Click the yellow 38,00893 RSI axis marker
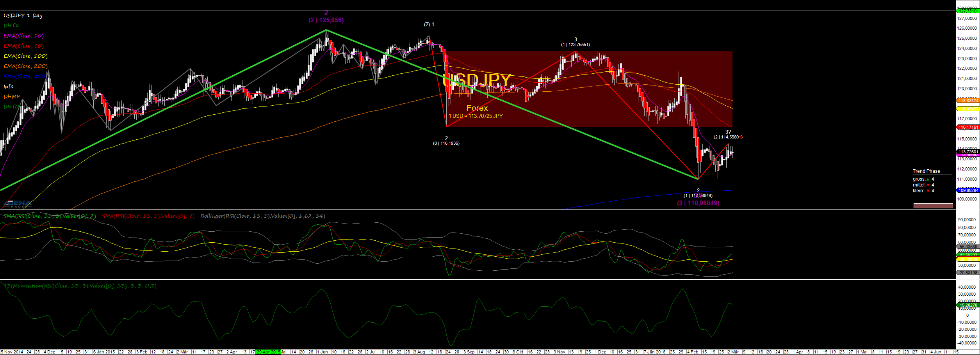Image resolution: width=980 pixels, height=355 pixels. tap(968, 259)
